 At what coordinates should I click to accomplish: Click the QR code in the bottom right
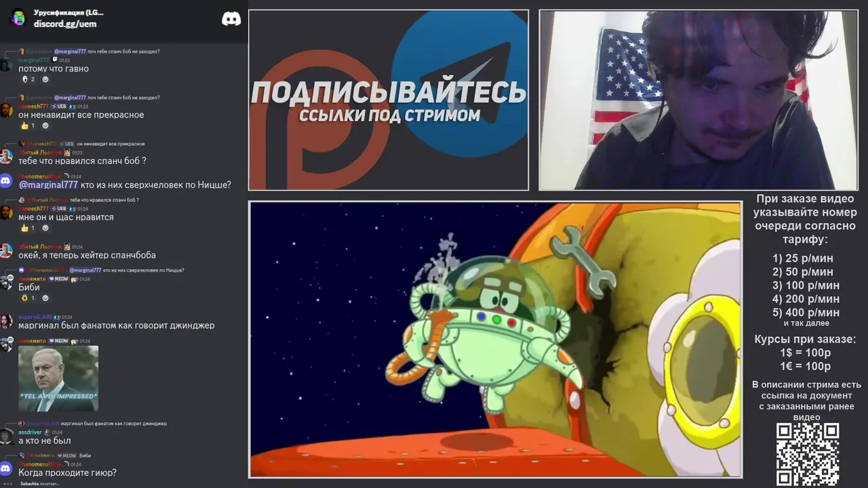tap(807, 454)
